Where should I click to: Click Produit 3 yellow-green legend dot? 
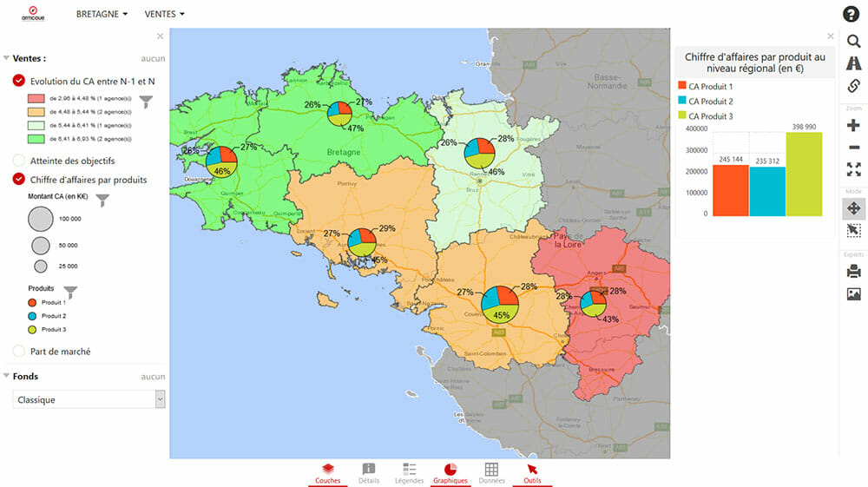click(32, 329)
